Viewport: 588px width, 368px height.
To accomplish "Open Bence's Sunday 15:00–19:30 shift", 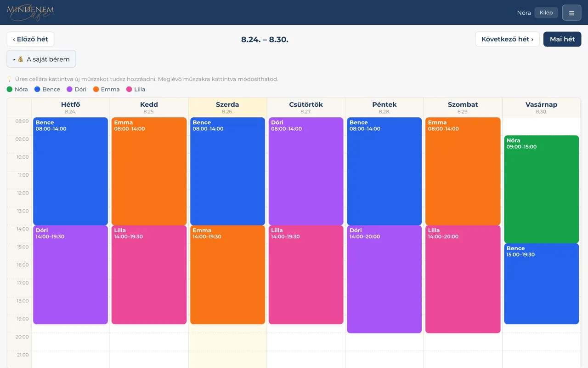I will pos(542,284).
